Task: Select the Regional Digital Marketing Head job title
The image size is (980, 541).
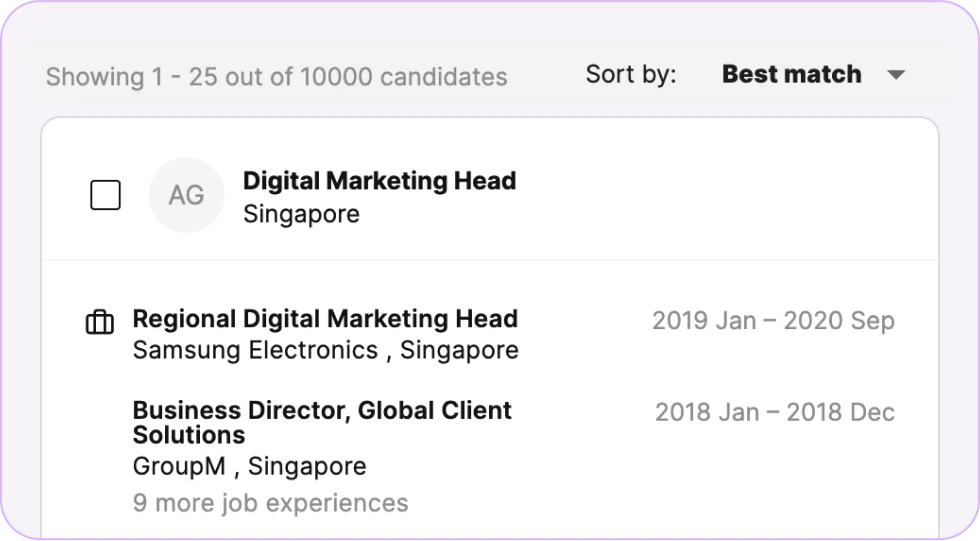Action: tap(325, 319)
